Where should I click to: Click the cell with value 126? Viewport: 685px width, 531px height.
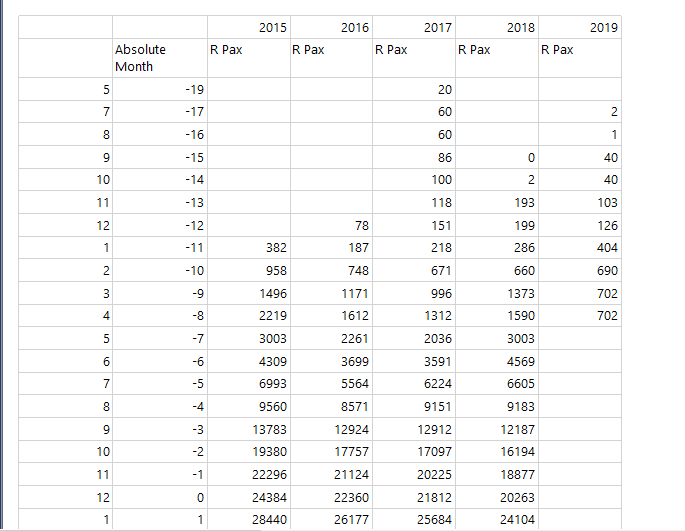click(580, 226)
